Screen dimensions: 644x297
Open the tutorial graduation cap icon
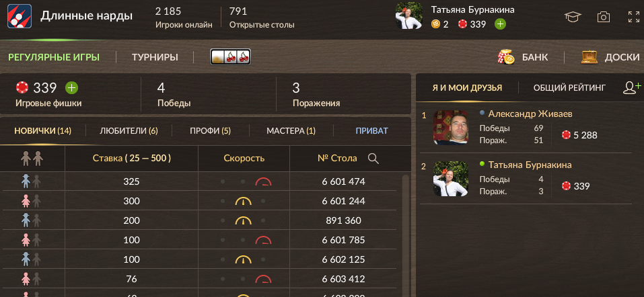pos(573,17)
